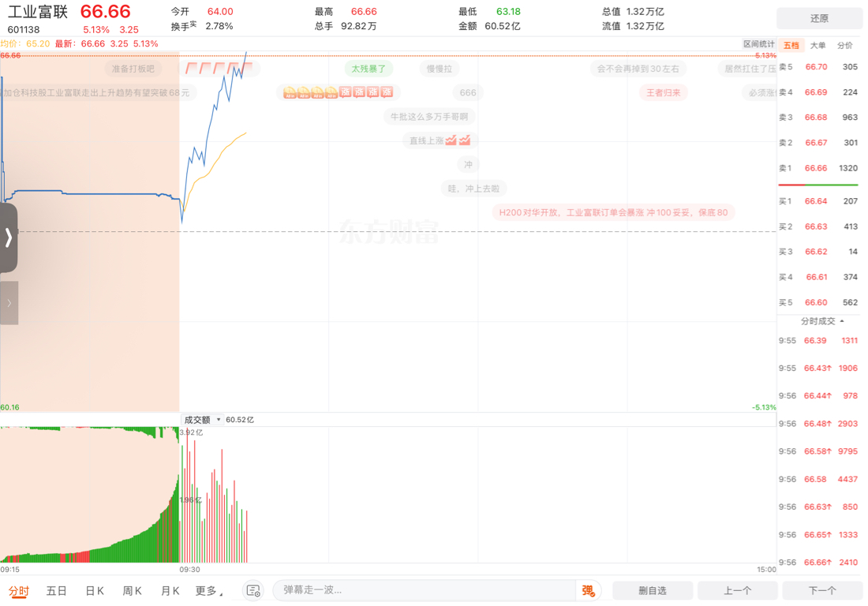The image size is (868, 606).
Task: Switch to the 分时 chart tab
Action: point(18,591)
